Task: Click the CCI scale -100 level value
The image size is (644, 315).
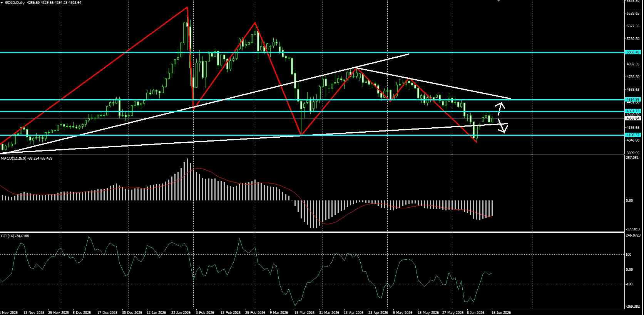Action: coord(629,284)
